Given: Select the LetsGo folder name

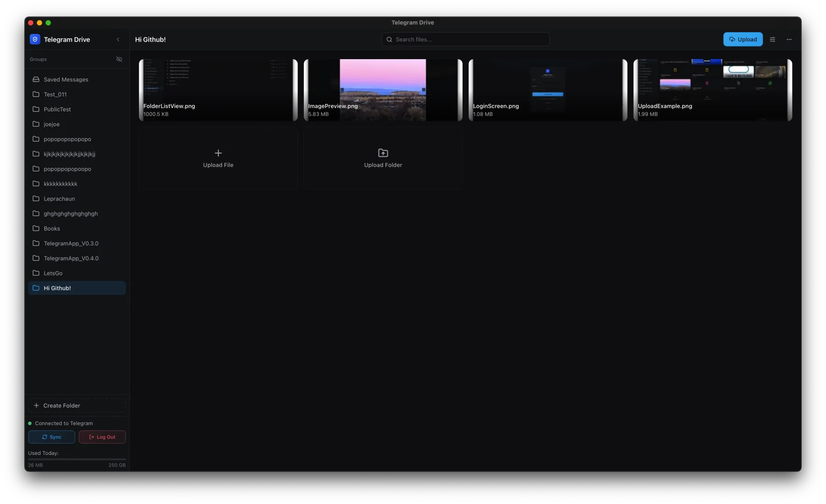Looking at the screenshot, I should (x=53, y=273).
